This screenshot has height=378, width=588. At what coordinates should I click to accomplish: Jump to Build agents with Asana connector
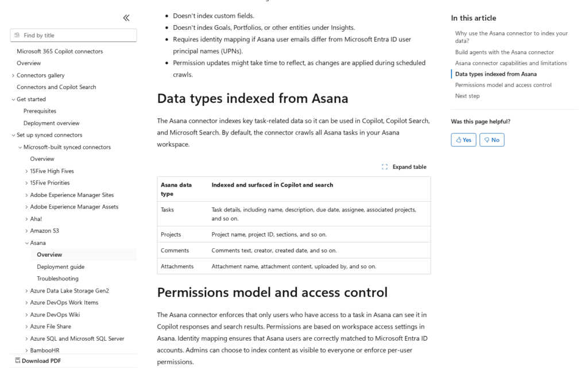click(504, 52)
